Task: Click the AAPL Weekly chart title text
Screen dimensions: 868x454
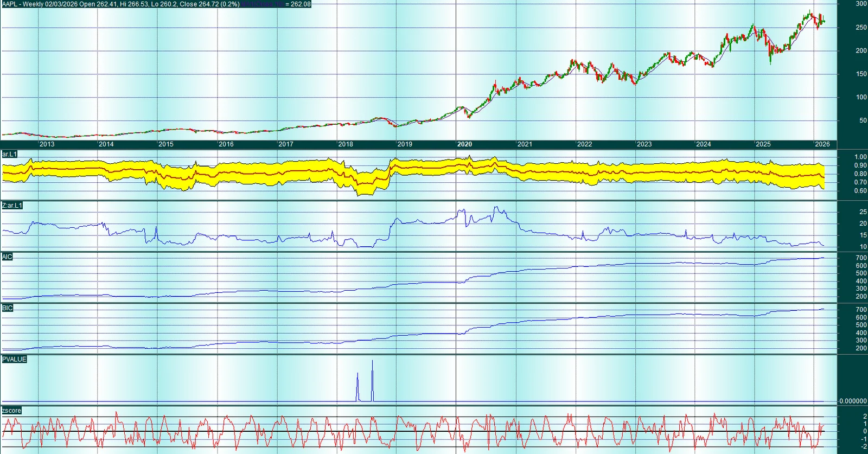Action: 121,4
